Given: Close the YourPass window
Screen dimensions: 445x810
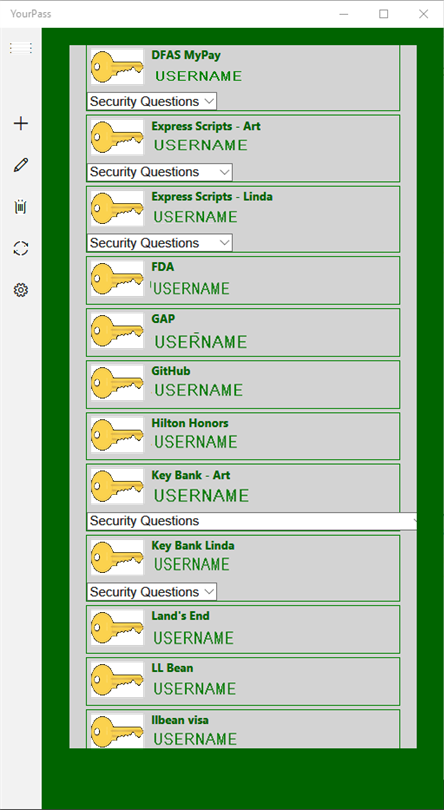Looking at the screenshot, I should [423, 14].
